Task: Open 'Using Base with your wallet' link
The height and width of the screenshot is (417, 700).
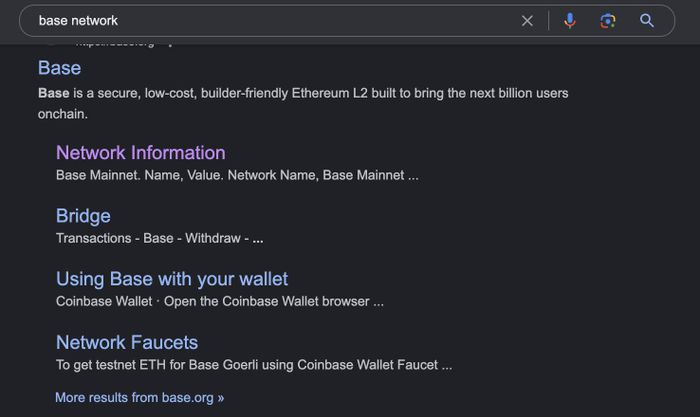Action: (172, 279)
